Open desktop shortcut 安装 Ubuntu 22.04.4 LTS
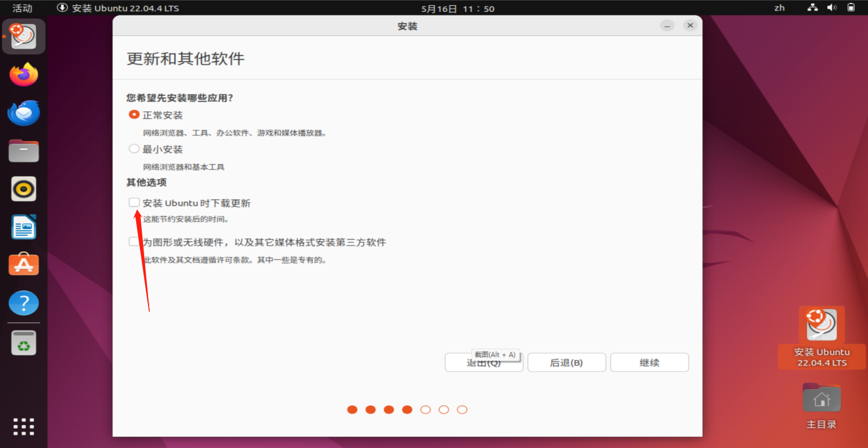Image resolution: width=868 pixels, height=448 pixels. 822,337
